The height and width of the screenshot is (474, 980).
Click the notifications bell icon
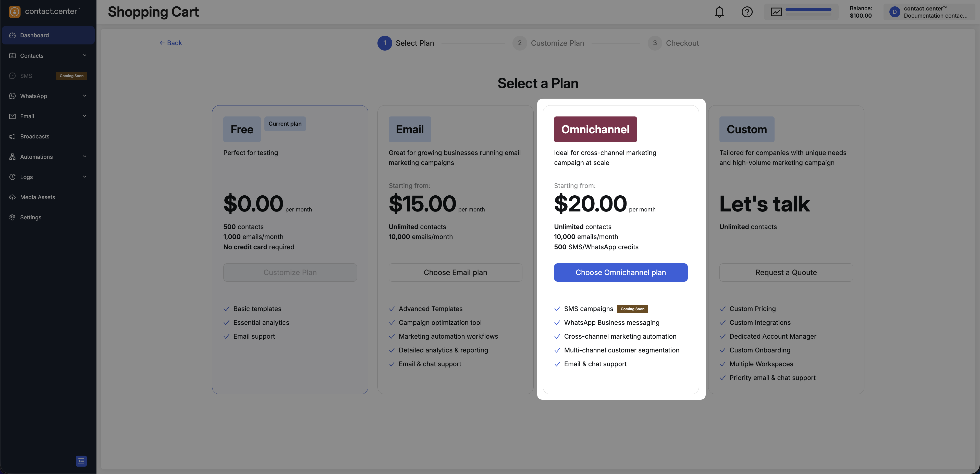(x=719, y=12)
